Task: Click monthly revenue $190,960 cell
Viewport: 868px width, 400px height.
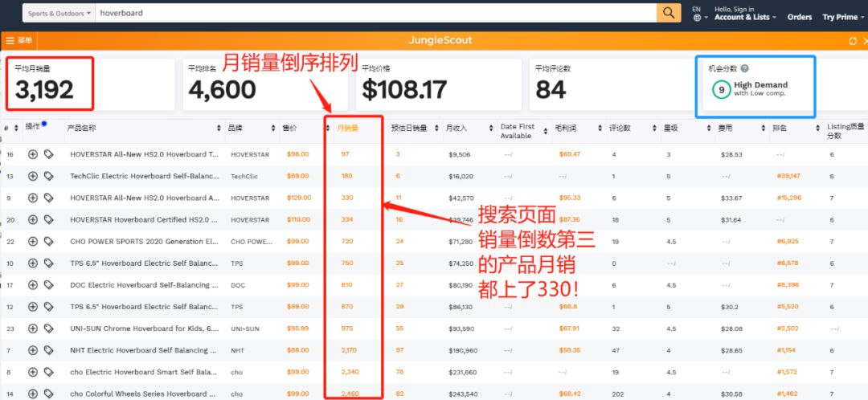Action: click(463, 350)
